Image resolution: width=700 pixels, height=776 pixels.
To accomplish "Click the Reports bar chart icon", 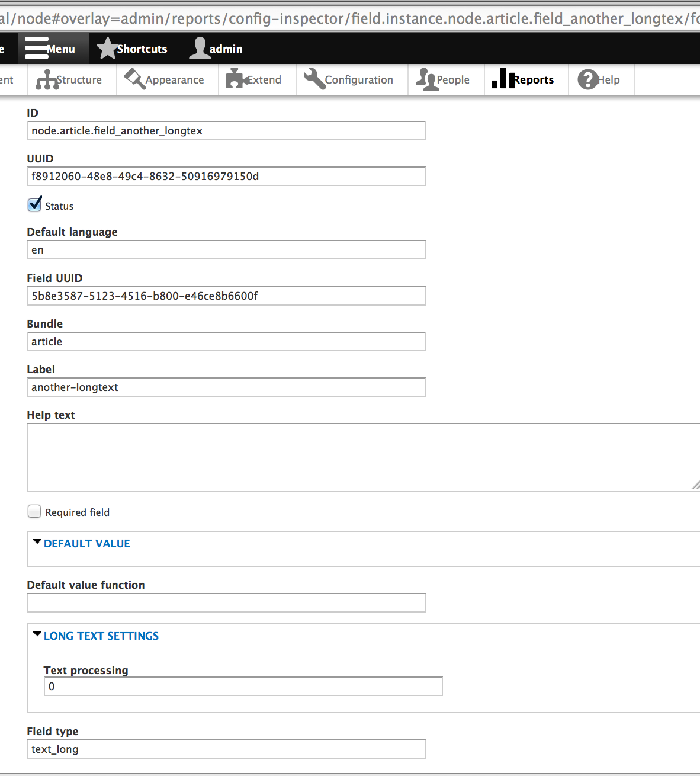I will tap(503, 78).
